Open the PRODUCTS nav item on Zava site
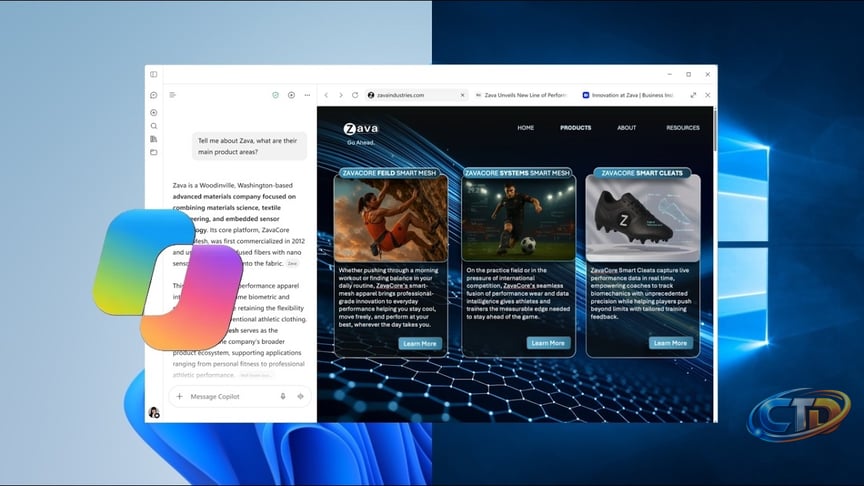This screenshot has width=864, height=486. coord(576,128)
